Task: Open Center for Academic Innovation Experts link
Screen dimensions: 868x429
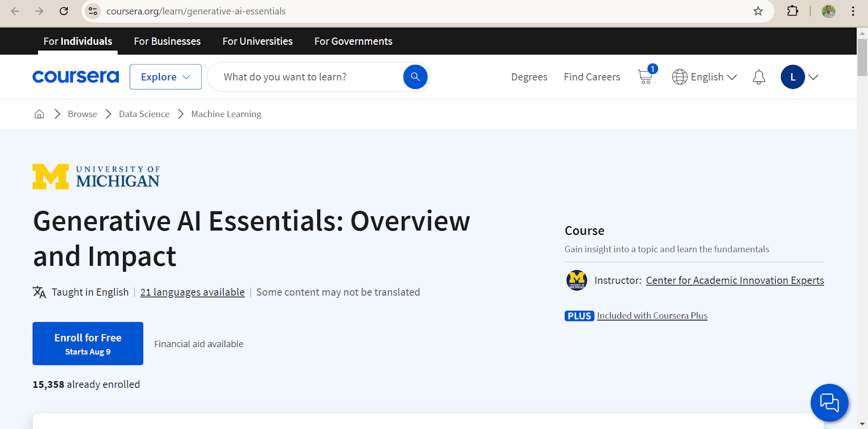Action: (735, 280)
